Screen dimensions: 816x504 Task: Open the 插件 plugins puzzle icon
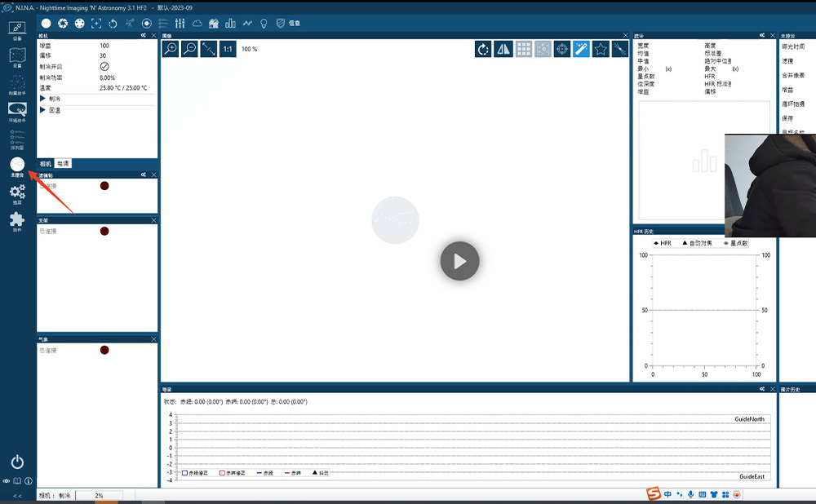click(x=17, y=221)
